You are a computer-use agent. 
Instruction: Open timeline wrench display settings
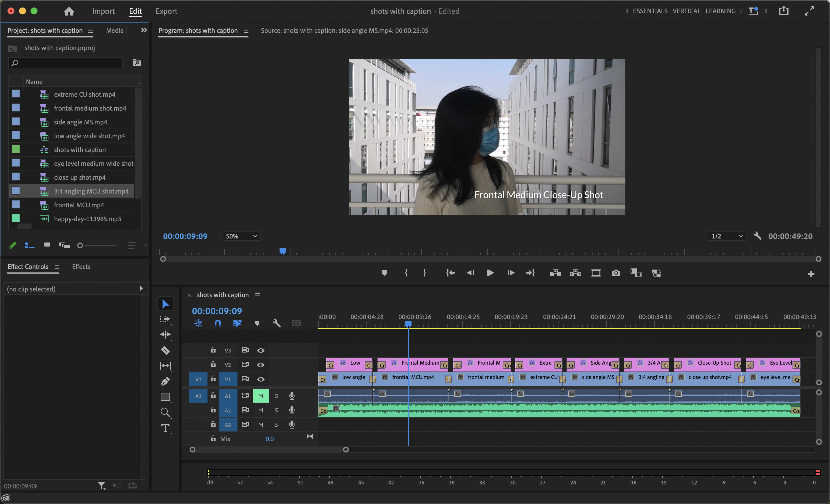click(x=276, y=323)
